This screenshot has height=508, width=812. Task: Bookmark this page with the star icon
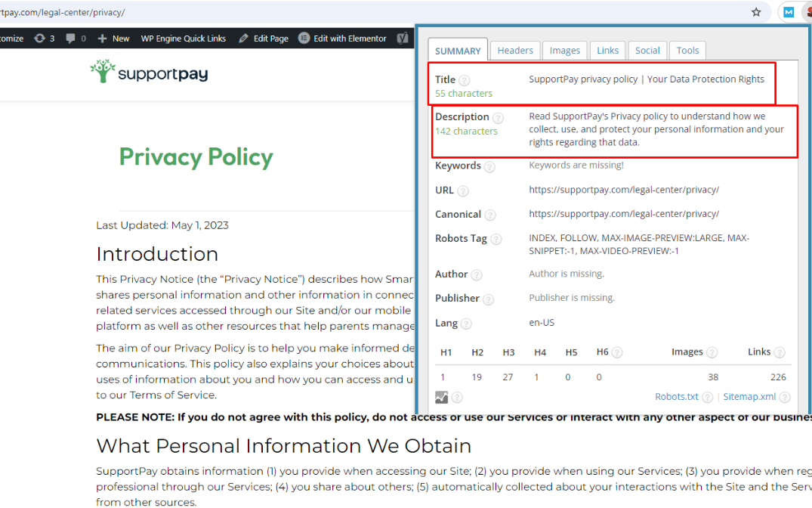[756, 12]
